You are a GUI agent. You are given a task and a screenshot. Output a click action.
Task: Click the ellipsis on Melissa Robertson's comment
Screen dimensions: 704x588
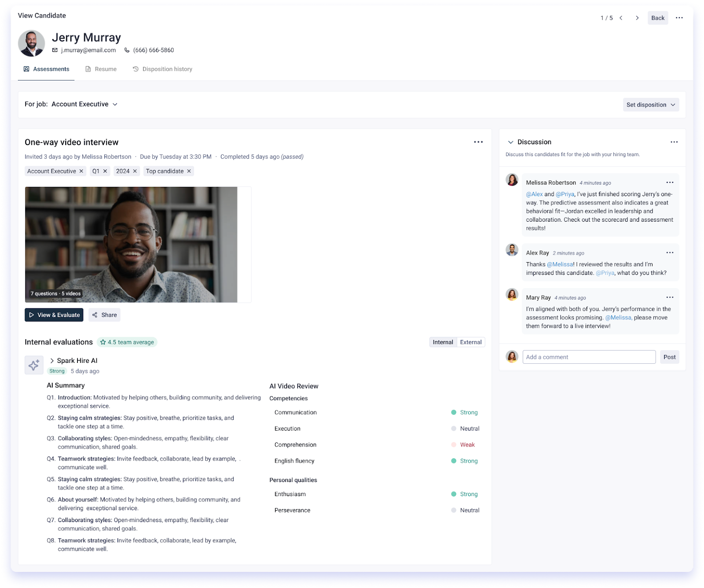coord(670,182)
